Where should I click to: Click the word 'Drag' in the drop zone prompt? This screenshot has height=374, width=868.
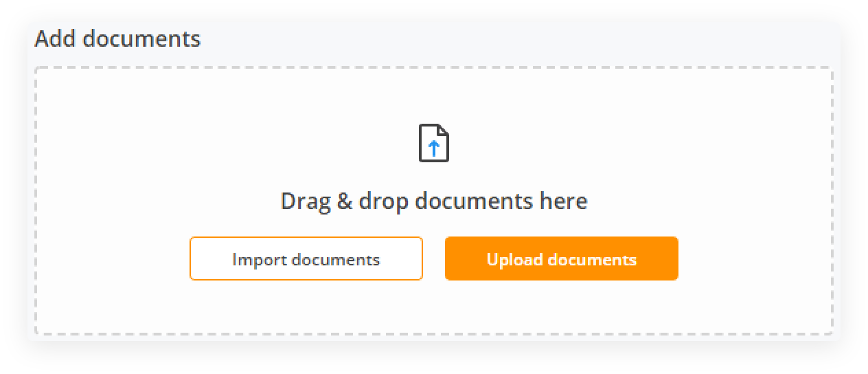pyautogui.click(x=306, y=202)
